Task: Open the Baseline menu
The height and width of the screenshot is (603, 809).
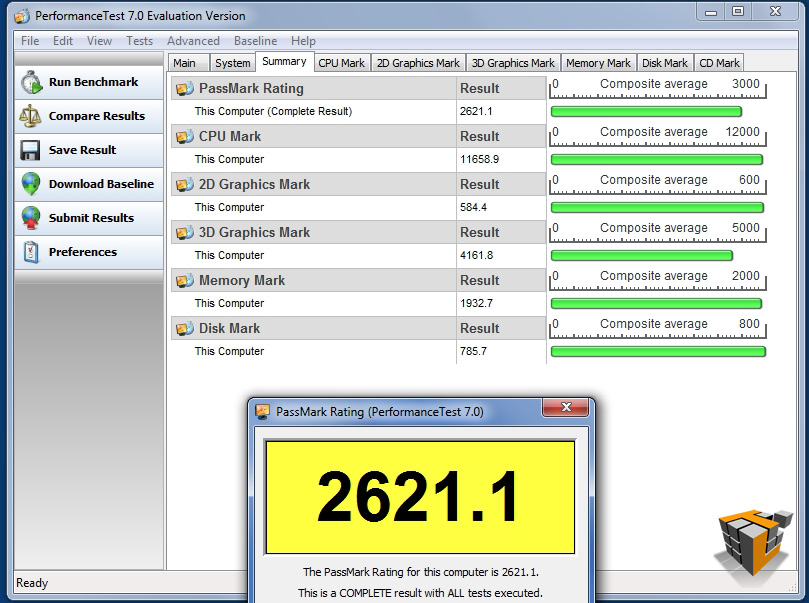Action: coord(255,41)
